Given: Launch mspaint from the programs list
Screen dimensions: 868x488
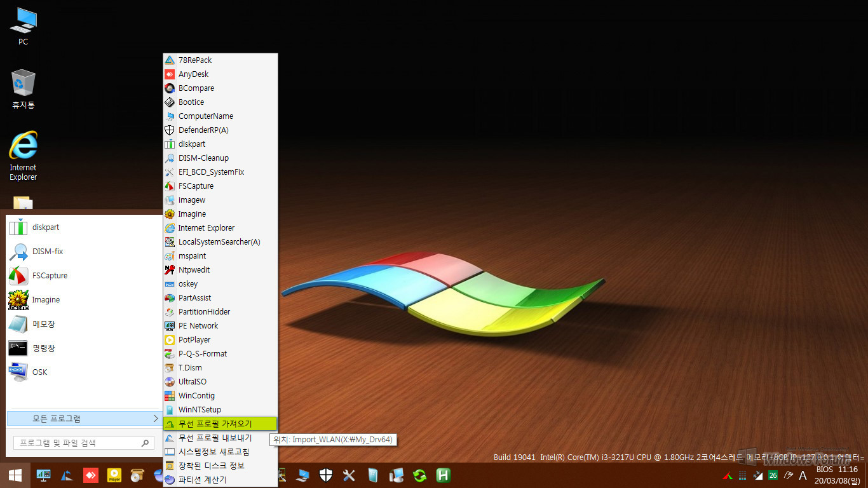Looking at the screenshot, I should [220, 256].
